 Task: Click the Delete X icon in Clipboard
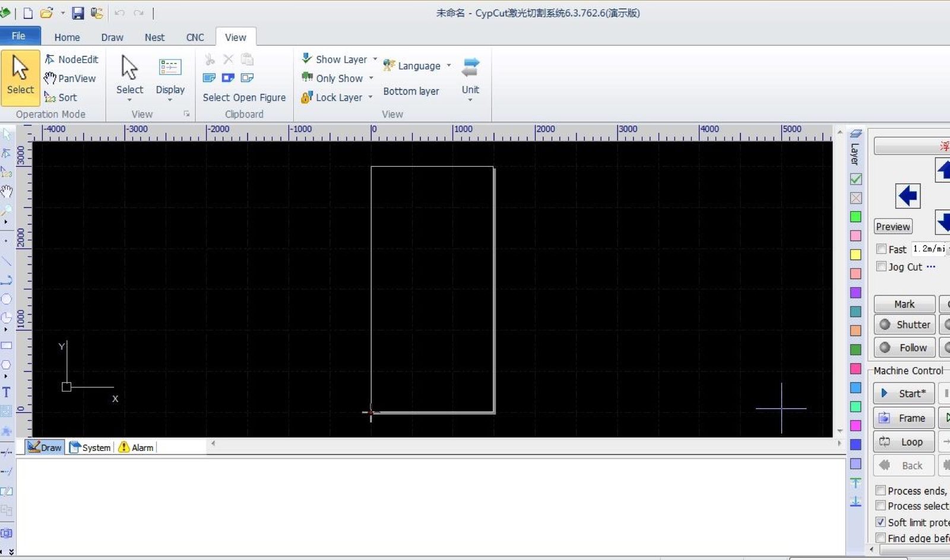point(228,59)
